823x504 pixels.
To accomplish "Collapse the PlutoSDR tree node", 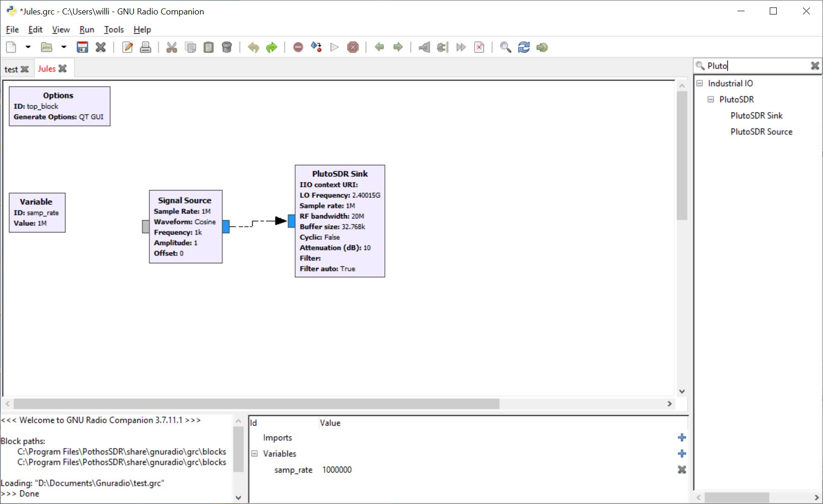I will click(x=711, y=99).
